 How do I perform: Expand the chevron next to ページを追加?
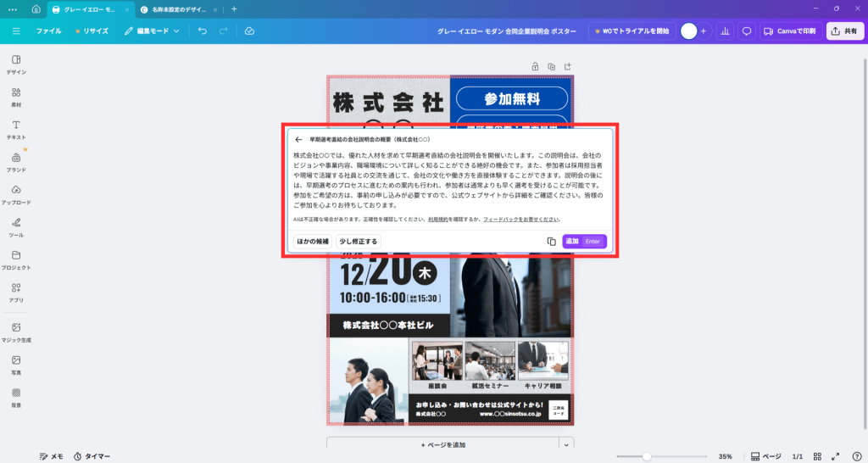[565, 444]
